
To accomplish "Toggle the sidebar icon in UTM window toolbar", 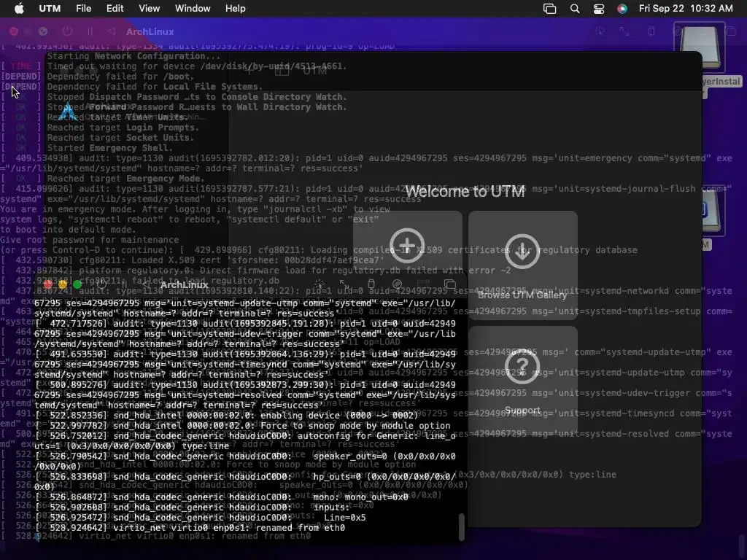I will pos(282,71).
